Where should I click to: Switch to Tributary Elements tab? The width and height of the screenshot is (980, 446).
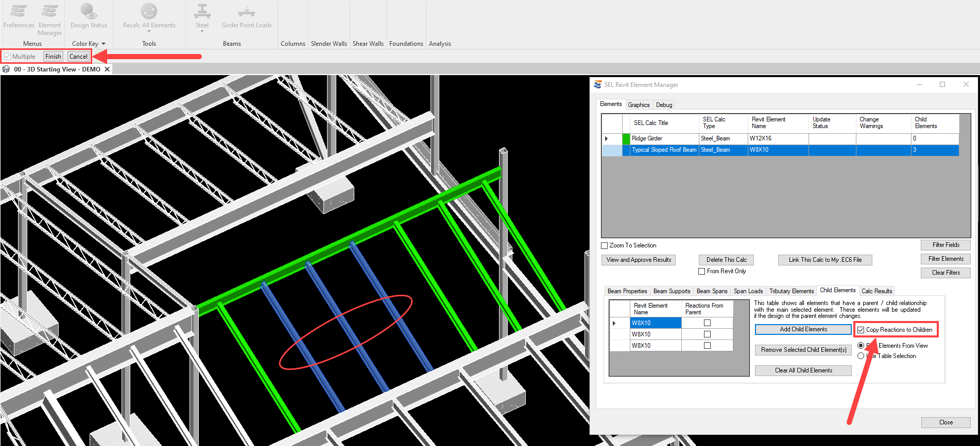[x=792, y=291]
